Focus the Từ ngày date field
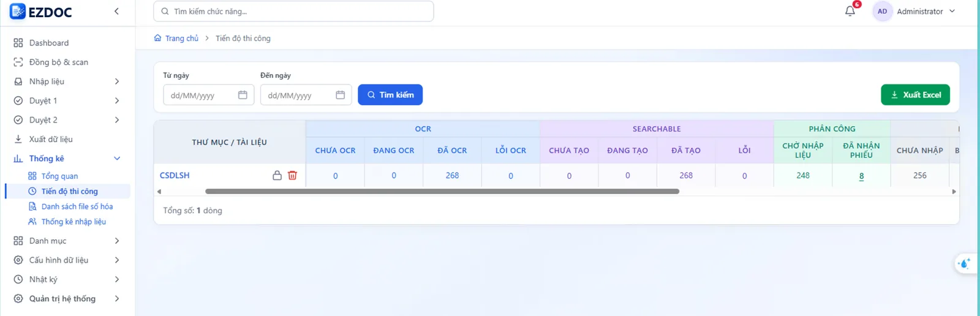The width and height of the screenshot is (980, 316). point(208,95)
